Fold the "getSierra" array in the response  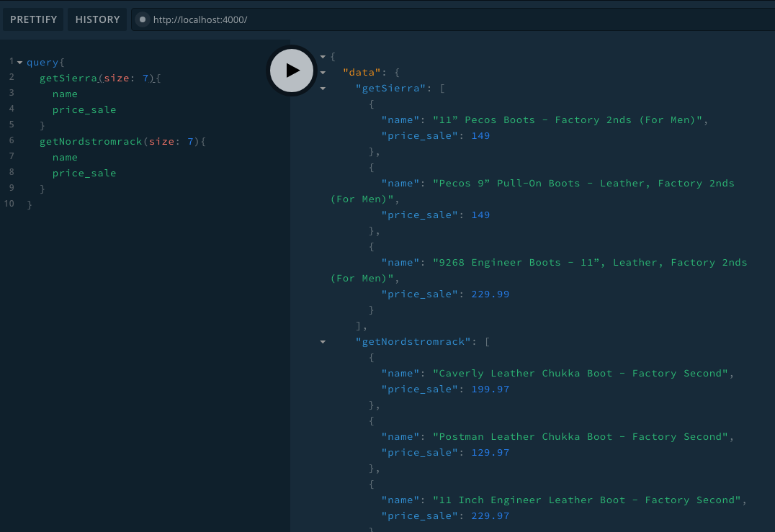click(323, 89)
